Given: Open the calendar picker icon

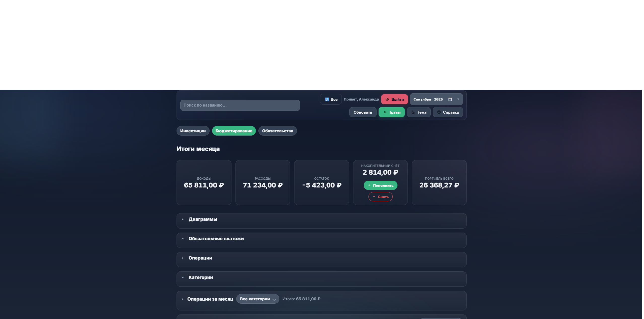Looking at the screenshot, I should (450, 99).
